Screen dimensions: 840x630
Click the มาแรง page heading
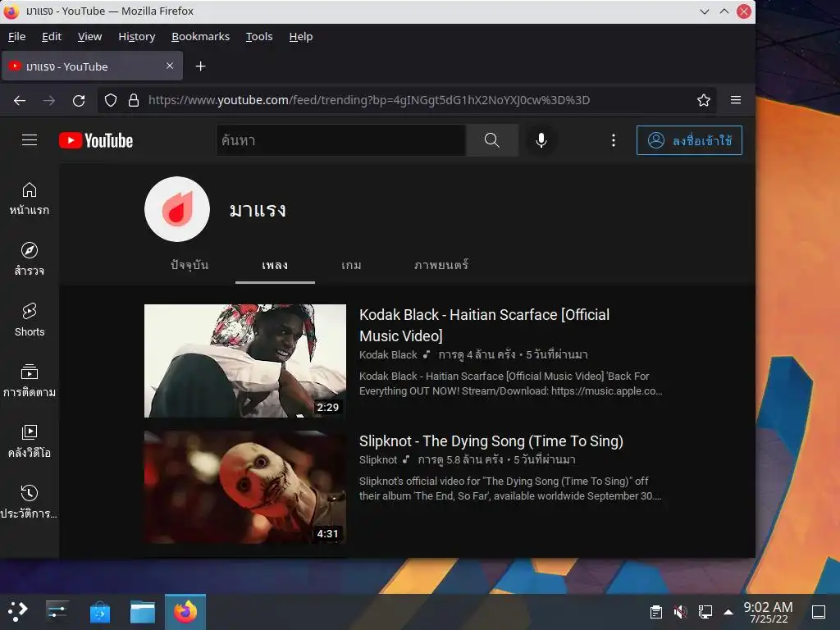coord(258,209)
